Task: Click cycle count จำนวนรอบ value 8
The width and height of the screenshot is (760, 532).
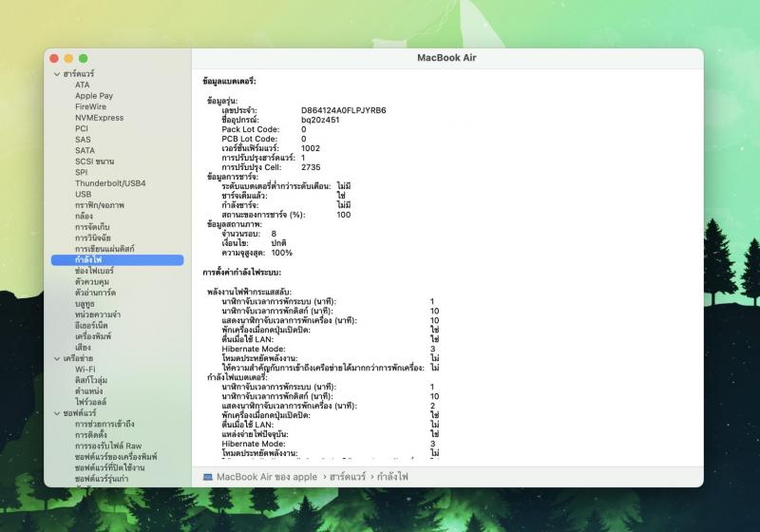Action: (x=274, y=234)
